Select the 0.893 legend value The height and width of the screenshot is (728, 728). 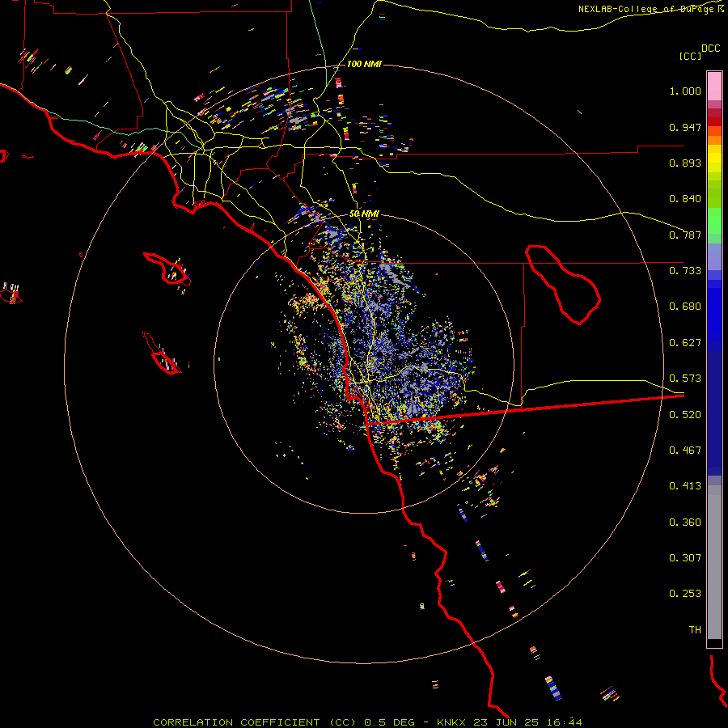click(x=685, y=163)
